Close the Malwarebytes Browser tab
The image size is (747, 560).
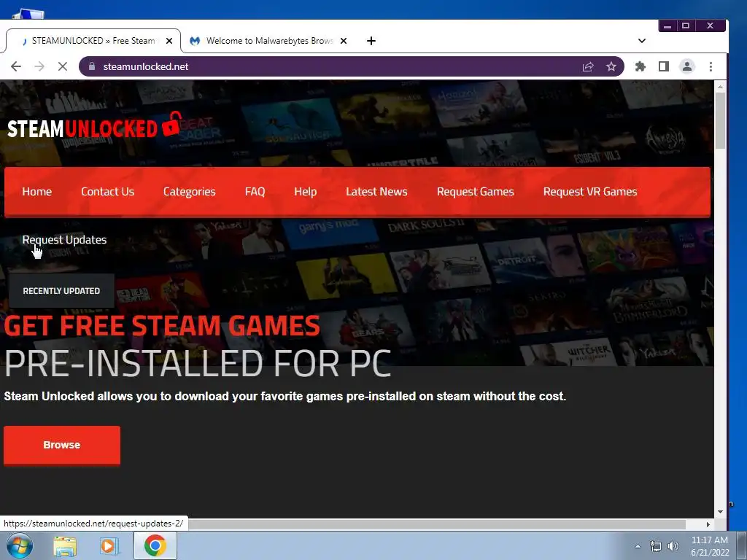(344, 41)
